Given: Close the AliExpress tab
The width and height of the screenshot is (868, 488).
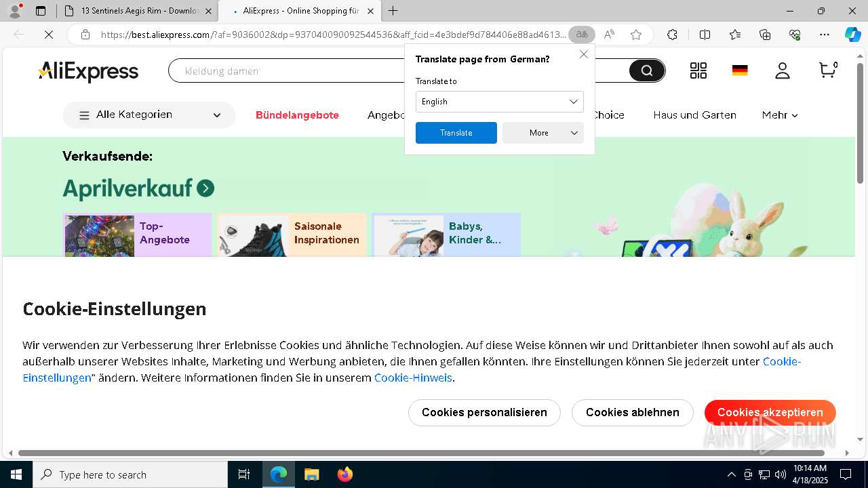Looking at the screenshot, I should tap(370, 11).
